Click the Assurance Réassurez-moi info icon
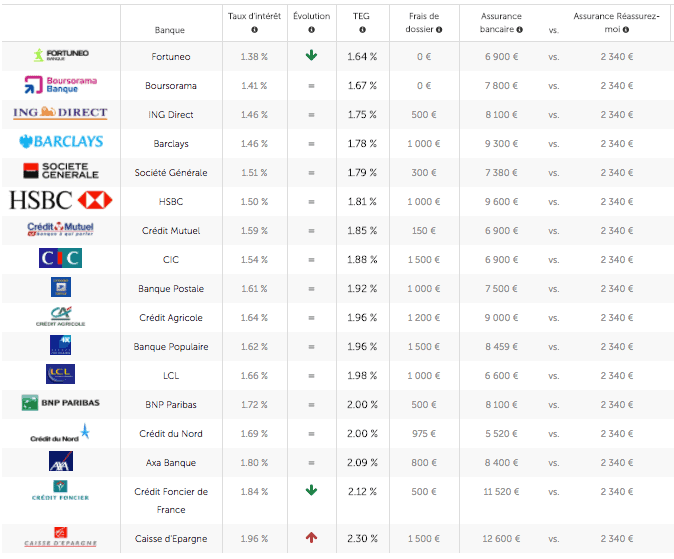Image resolution: width=674 pixels, height=559 pixels. (616, 30)
